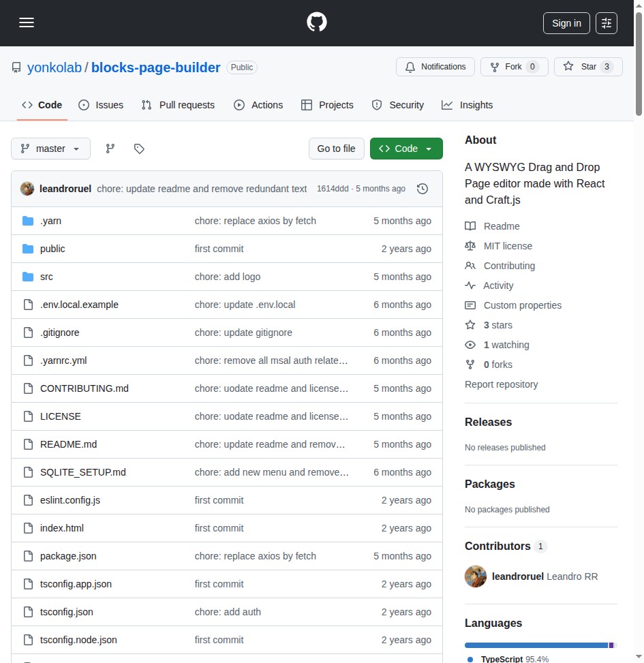Click the eye icon beside 1 watching
This screenshot has width=644, height=663.
click(x=470, y=345)
